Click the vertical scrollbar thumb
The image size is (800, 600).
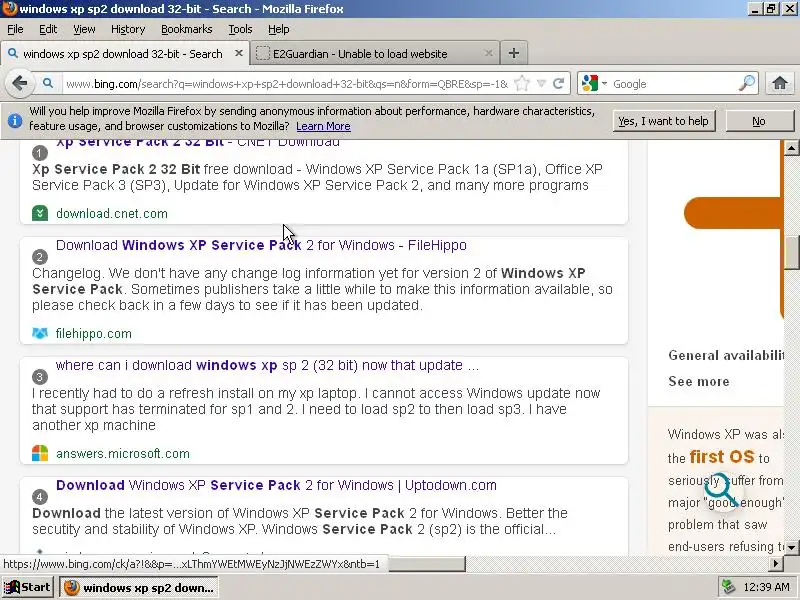point(791,253)
